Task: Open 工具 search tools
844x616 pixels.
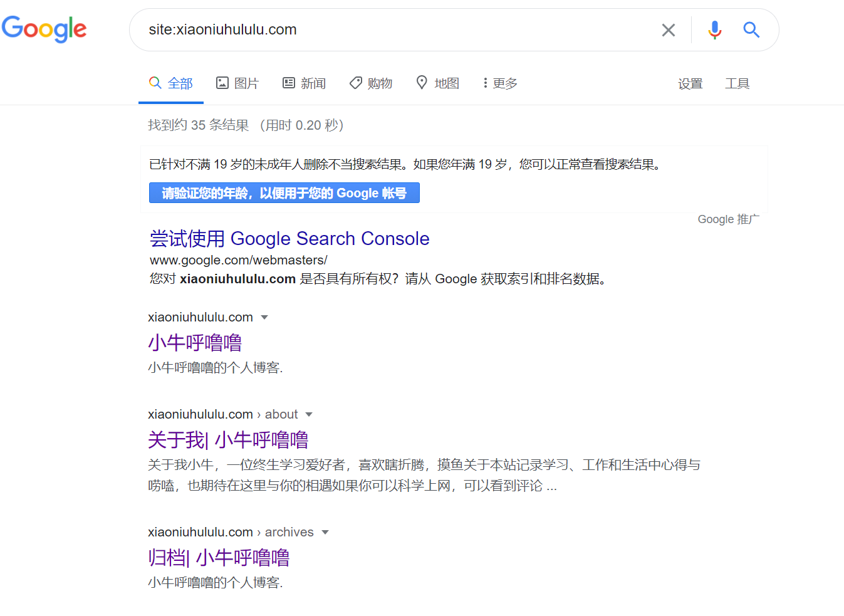Action: pos(737,83)
